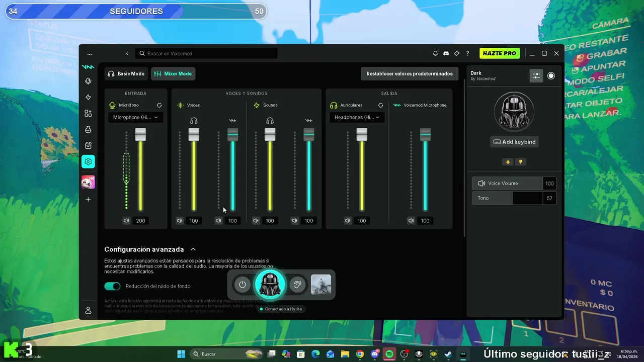The image size is (644, 362).
Task: Click the Voicemod logo at sidebar top
Action: coord(88,67)
